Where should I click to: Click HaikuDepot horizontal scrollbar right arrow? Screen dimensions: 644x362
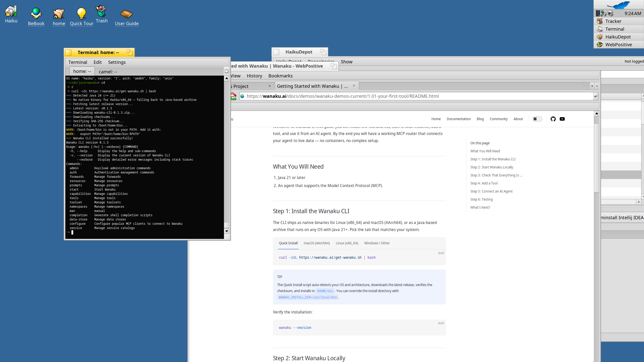638,202
